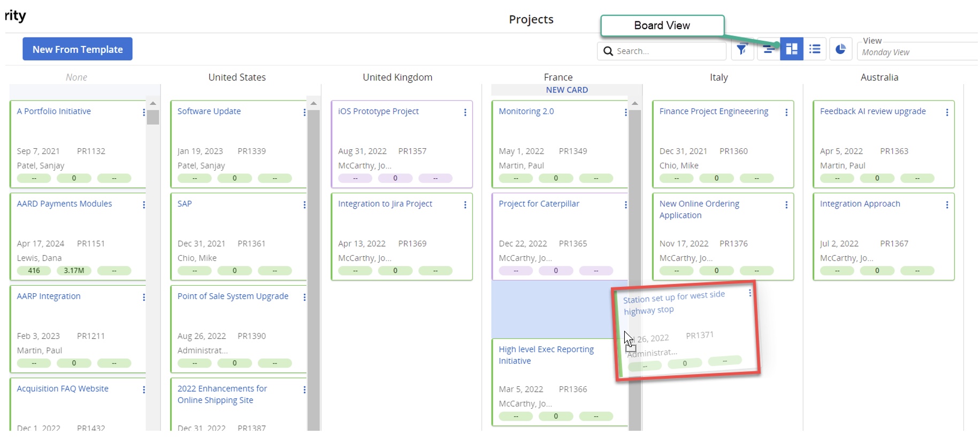The height and width of the screenshot is (442, 980).
Task: Select the Board View icon
Action: [x=792, y=49]
